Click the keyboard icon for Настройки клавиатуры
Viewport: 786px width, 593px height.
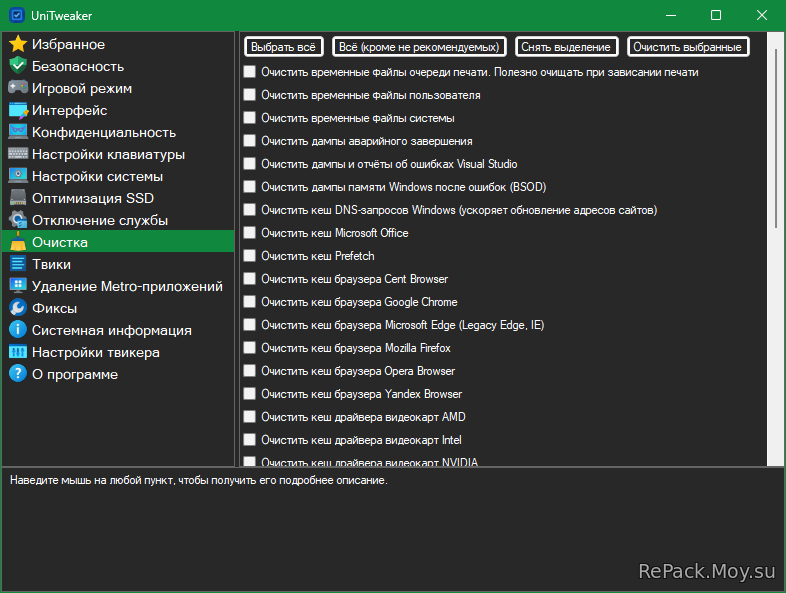(x=17, y=154)
